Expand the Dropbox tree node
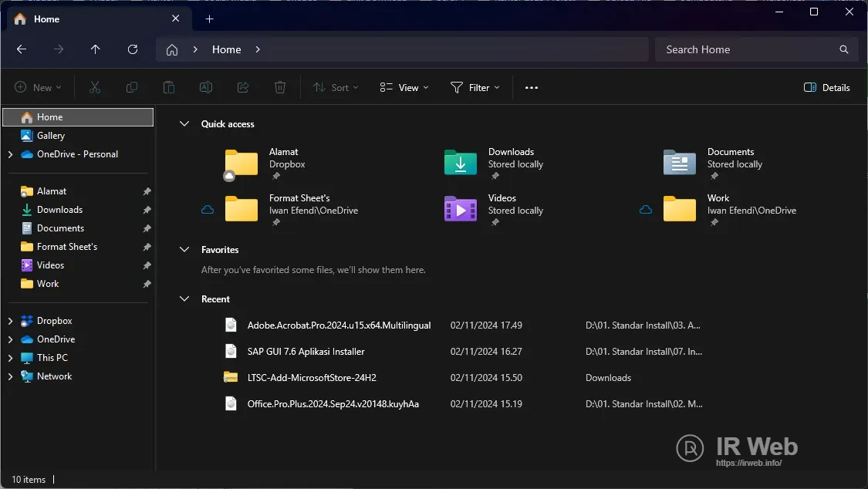The image size is (868, 489). tap(10, 321)
